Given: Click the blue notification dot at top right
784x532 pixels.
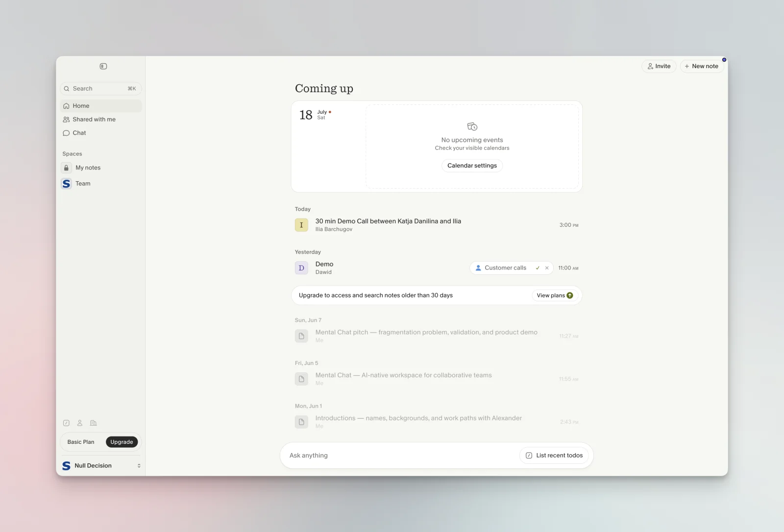Looking at the screenshot, I should pos(724,60).
